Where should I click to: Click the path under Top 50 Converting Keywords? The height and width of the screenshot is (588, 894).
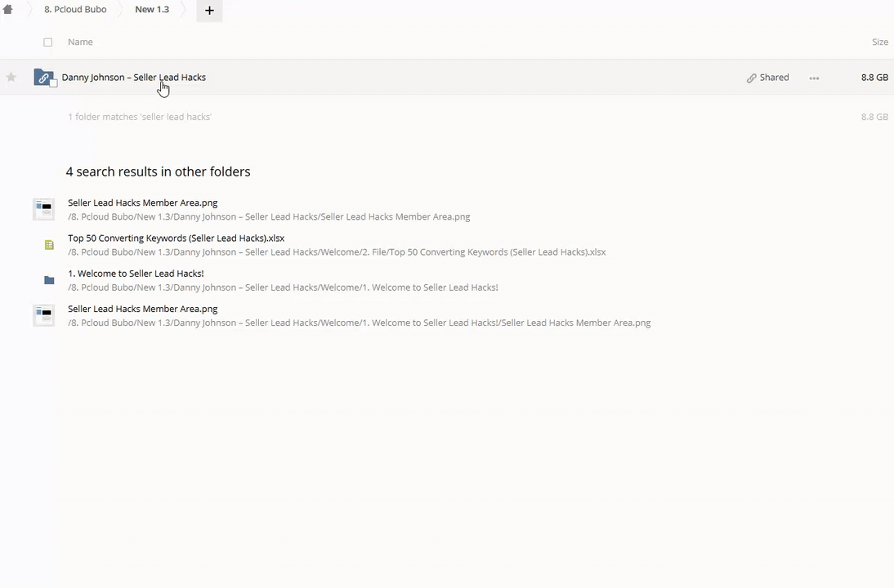pos(337,252)
